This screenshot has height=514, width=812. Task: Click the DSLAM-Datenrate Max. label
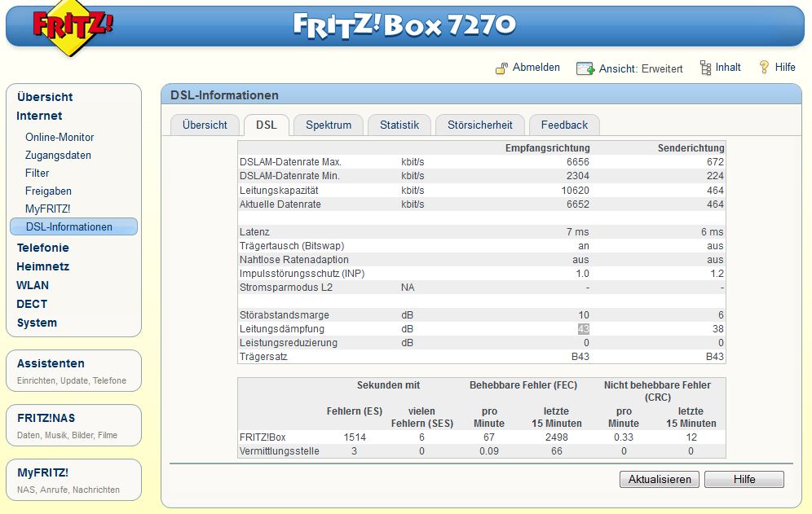coord(290,162)
